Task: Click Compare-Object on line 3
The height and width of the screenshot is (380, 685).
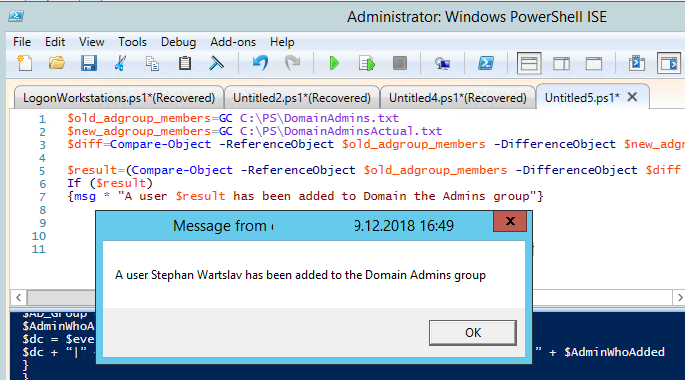Action: 160,144
